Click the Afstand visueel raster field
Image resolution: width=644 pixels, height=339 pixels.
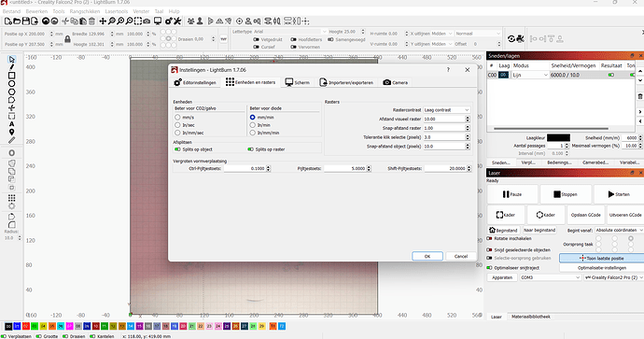coord(444,119)
